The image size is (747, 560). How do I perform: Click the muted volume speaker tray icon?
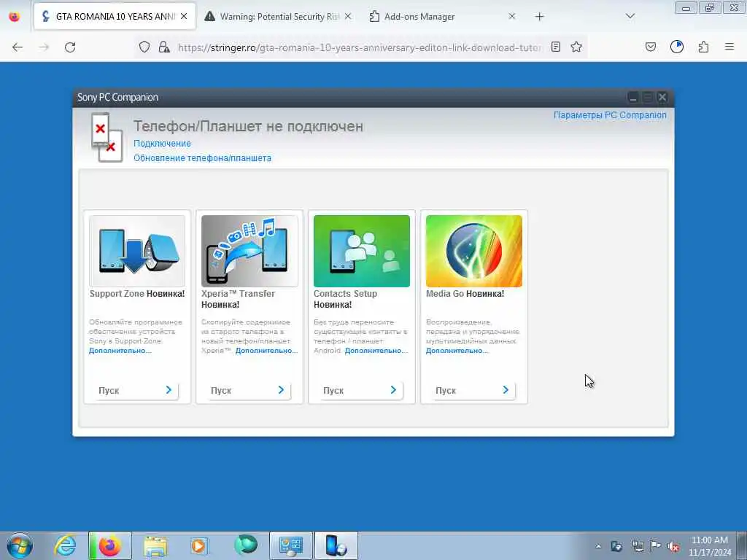pyautogui.click(x=673, y=546)
